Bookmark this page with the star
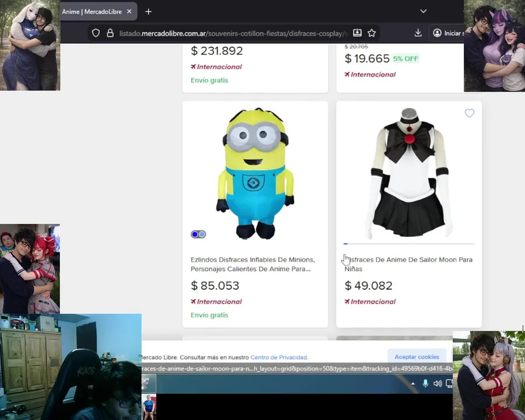 (372, 33)
